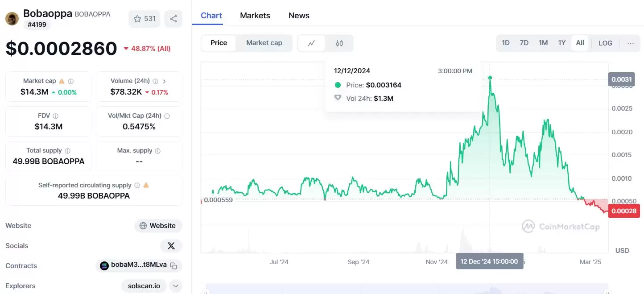The width and height of the screenshot is (644, 294).
Task: Open the solscan.io explorer link
Action: coord(144,286)
